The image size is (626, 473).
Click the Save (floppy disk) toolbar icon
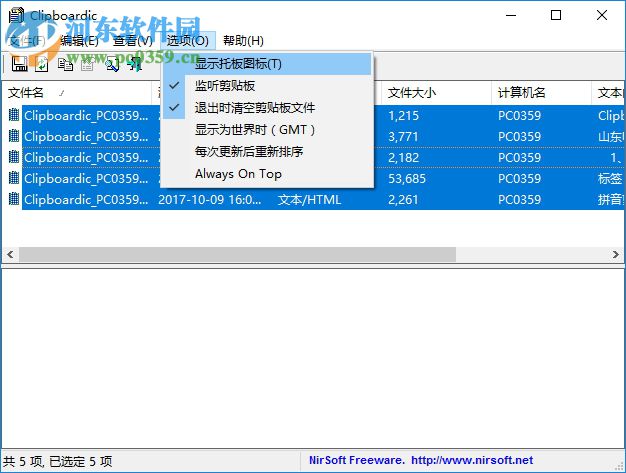[x=19, y=64]
